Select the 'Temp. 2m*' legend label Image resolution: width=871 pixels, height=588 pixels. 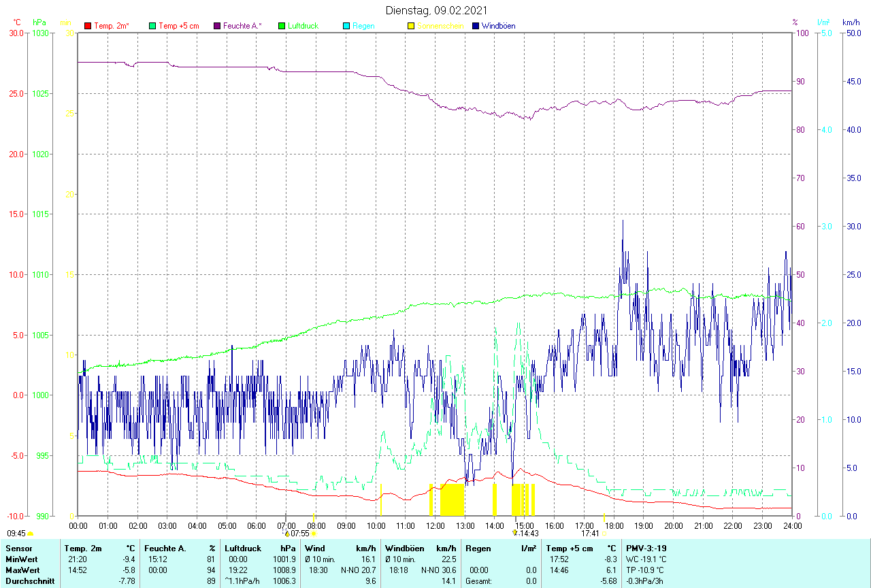point(112,26)
